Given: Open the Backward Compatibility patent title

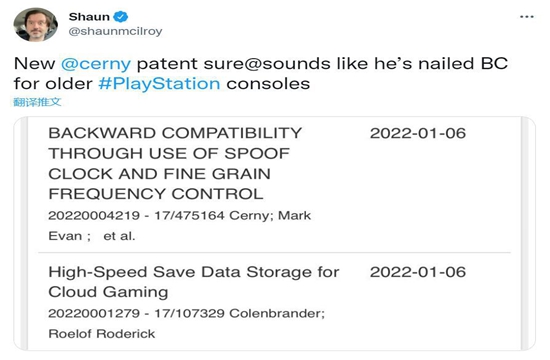Looking at the screenshot, I should pos(175,163).
